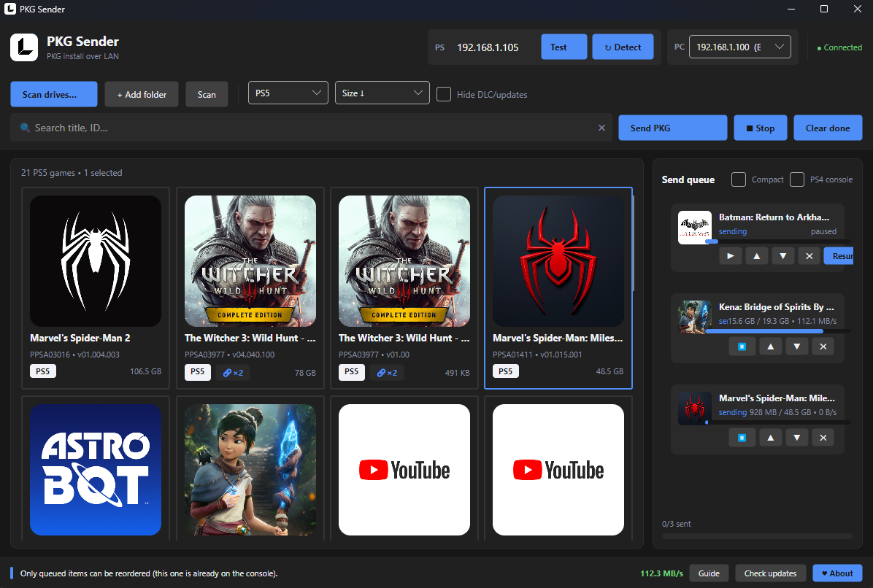Open the About dialog
873x588 pixels.
[837, 573]
